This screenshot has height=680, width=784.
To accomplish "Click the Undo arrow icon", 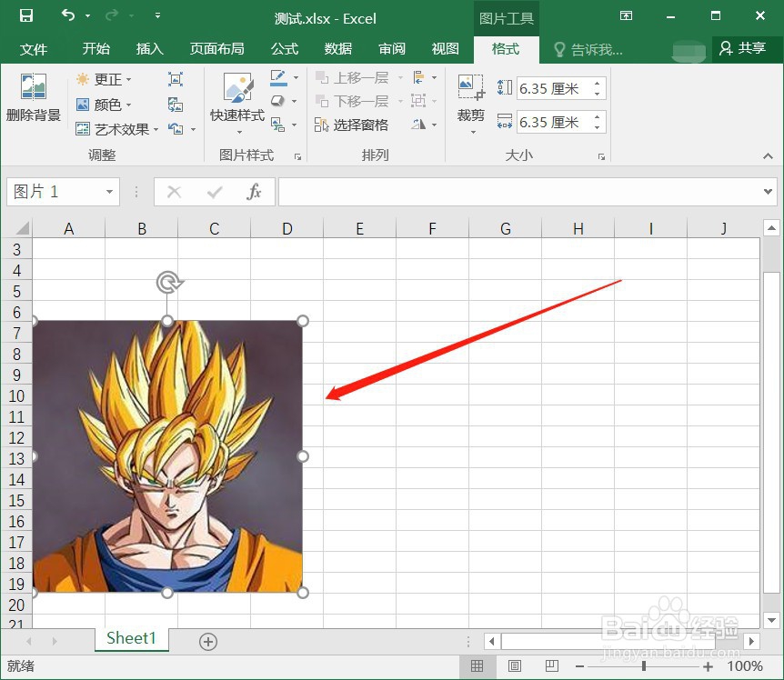I will tap(68, 15).
